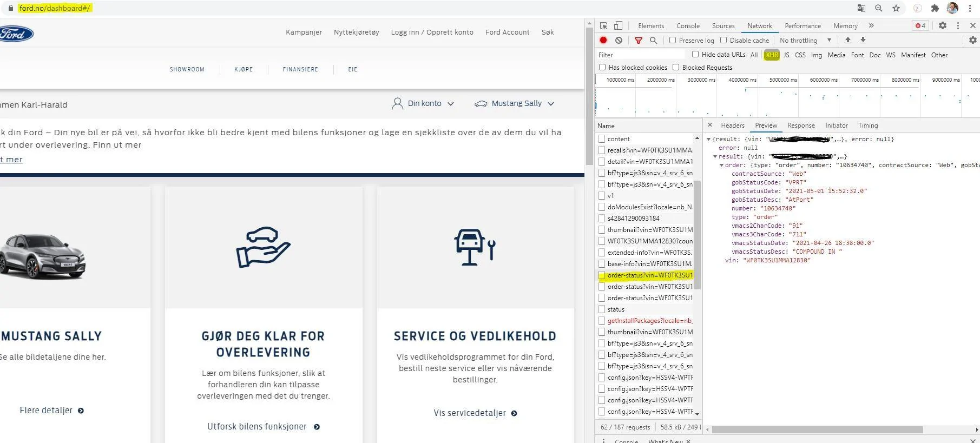980x443 pixels.
Task: Import a HAR file with the upload arrow
Action: 848,40
